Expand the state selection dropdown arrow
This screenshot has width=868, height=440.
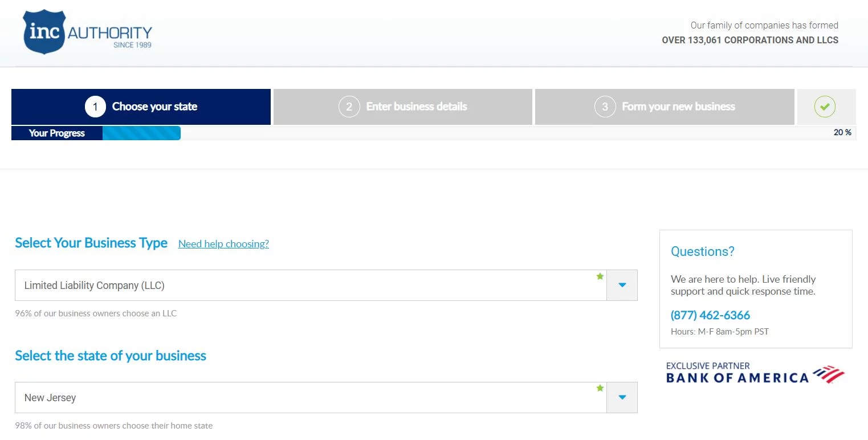pos(622,397)
